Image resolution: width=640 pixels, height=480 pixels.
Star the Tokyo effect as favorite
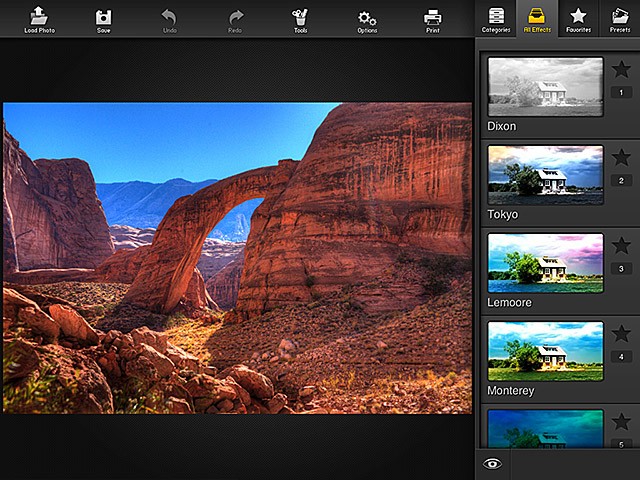pos(621,157)
